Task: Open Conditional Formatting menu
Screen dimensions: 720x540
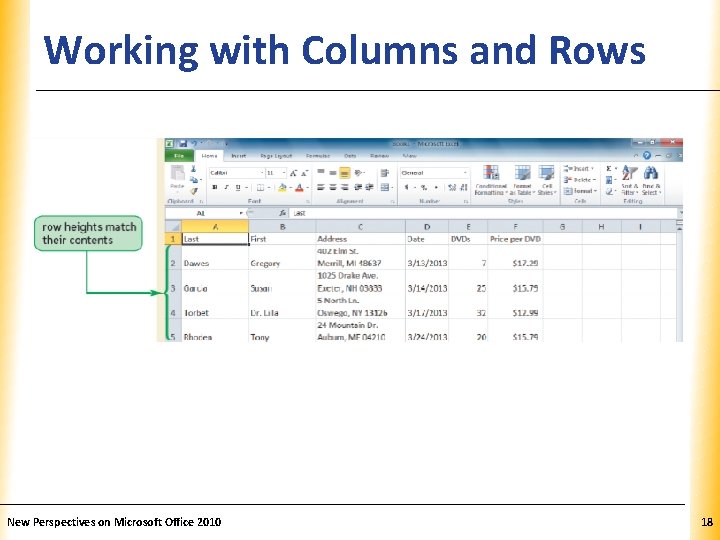Action: pos(491,180)
